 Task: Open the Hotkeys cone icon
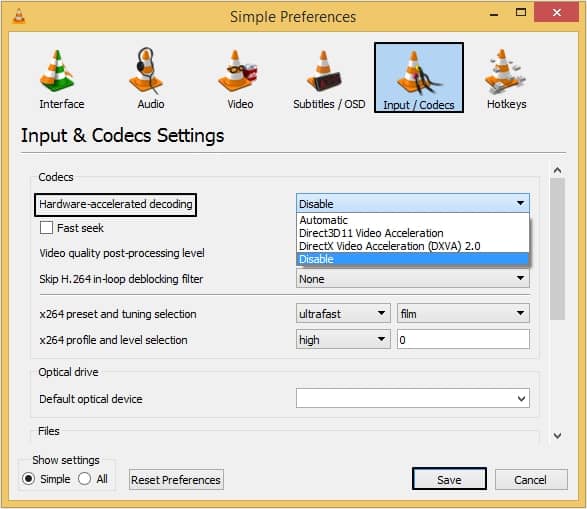pos(505,71)
